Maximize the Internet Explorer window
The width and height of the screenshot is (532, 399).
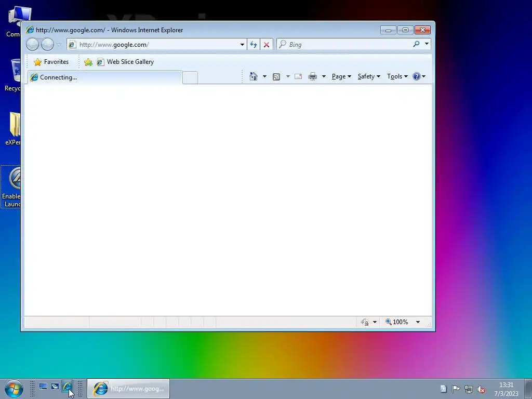pyautogui.click(x=405, y=30)
